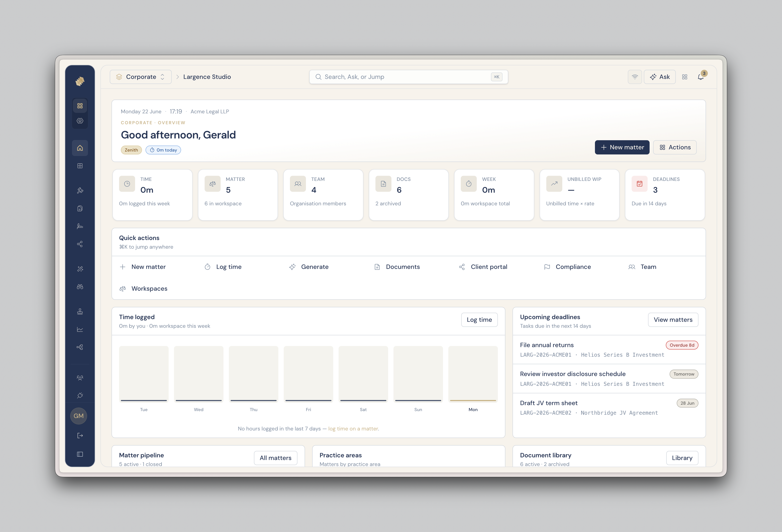The height and width of the screenshot is (532, 782).
Task: Follow the 'log time on a matter' link
Action: [x=353, y=429]
